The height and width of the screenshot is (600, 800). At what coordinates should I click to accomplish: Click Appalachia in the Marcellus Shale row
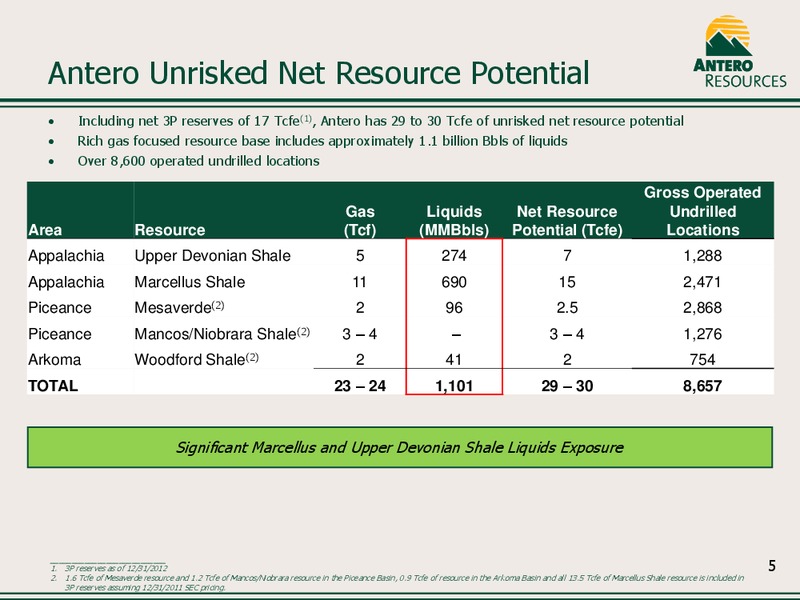(x=66, y=282)
